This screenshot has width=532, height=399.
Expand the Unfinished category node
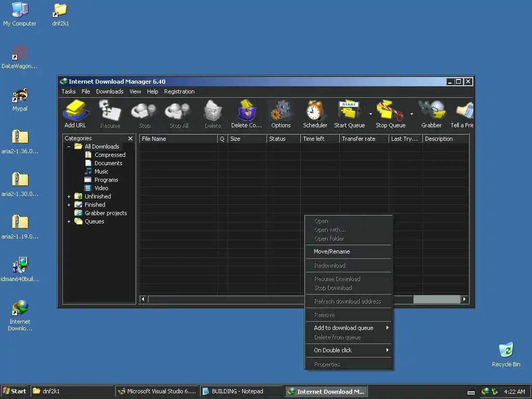point(69,196)
